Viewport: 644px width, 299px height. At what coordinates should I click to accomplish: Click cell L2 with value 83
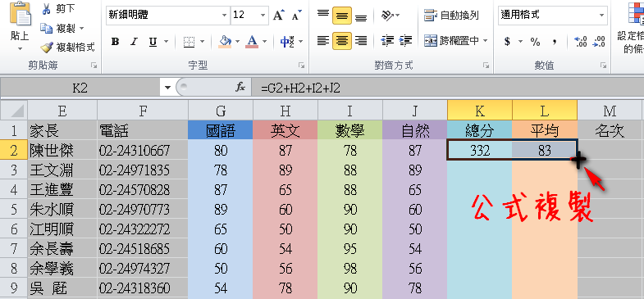[545, 150]
